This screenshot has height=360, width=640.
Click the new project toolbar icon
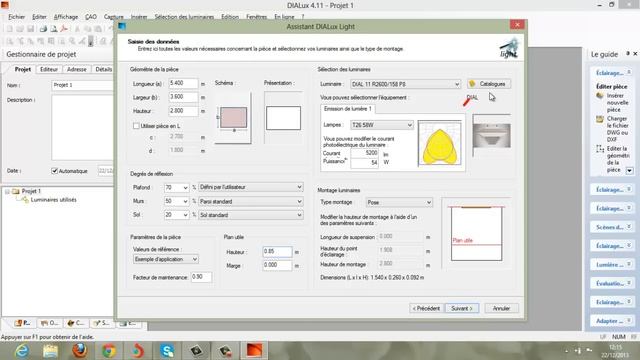pyautogui.click(x=9, y=29)
